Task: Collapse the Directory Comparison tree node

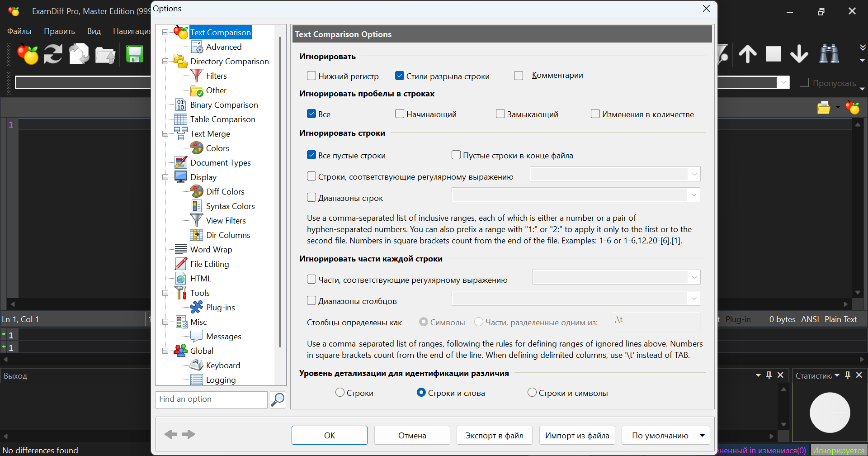Action: click(165, 62)
